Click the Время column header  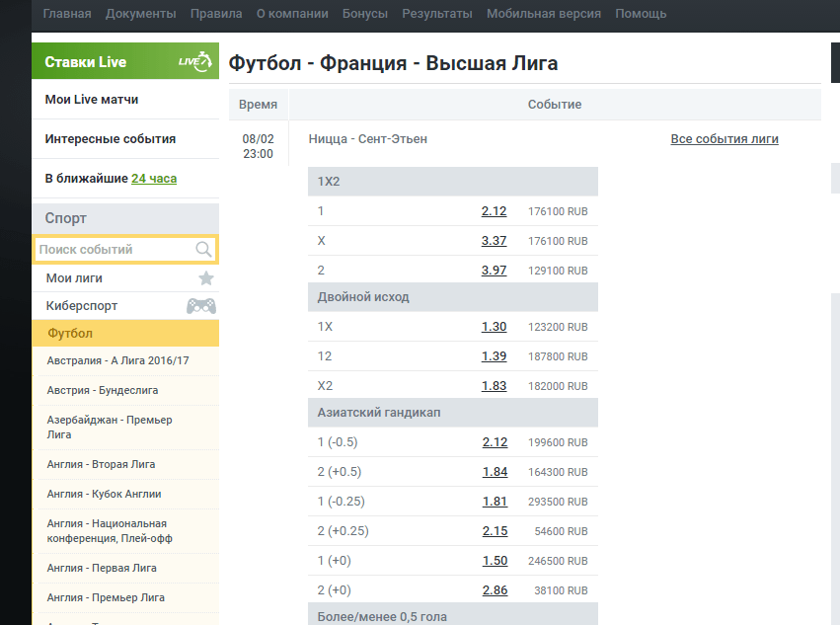tap(259, 105)
